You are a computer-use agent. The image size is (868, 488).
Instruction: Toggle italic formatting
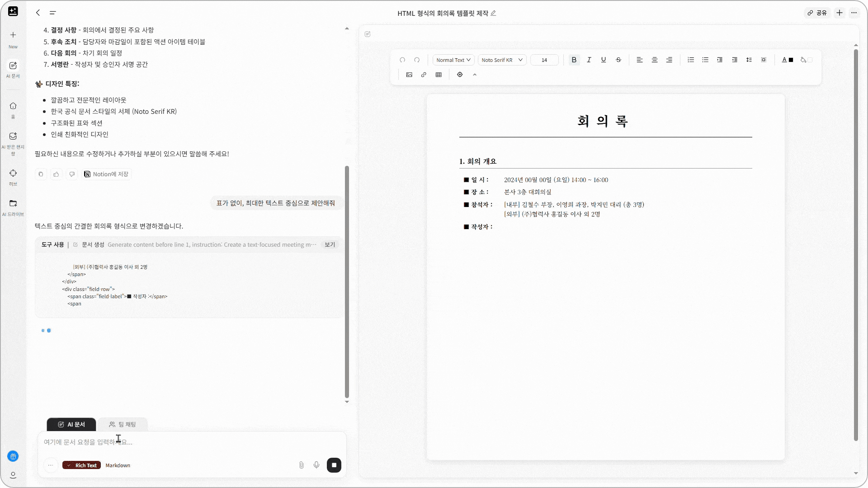point(589,60)
